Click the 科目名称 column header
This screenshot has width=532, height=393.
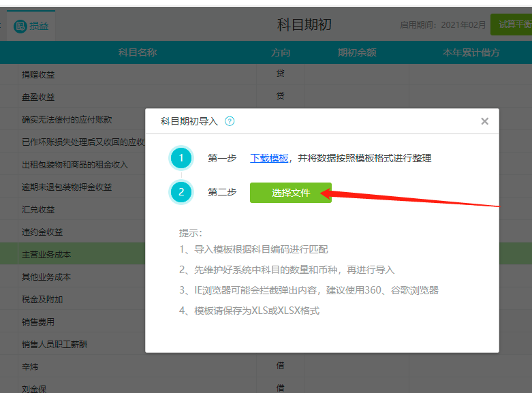tap(138, 52)
